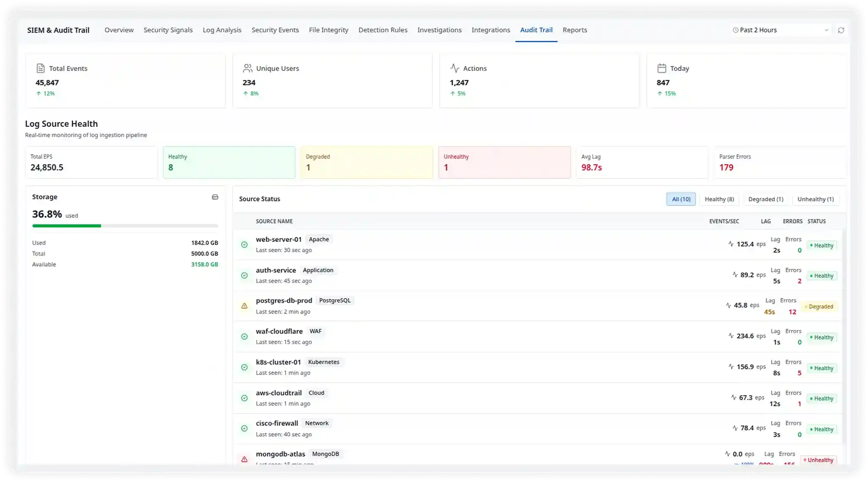Open the Past 2 Hours dropdown
This screenshot has width=868, height=482.
[780, 30]
